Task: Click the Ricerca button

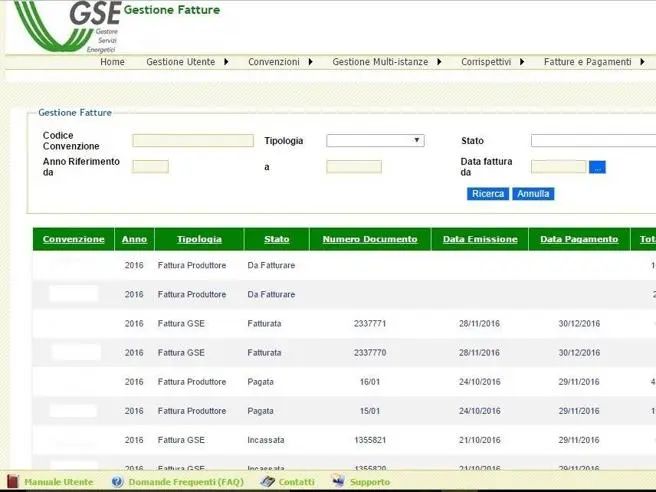Action: click(x=488, y=194)
